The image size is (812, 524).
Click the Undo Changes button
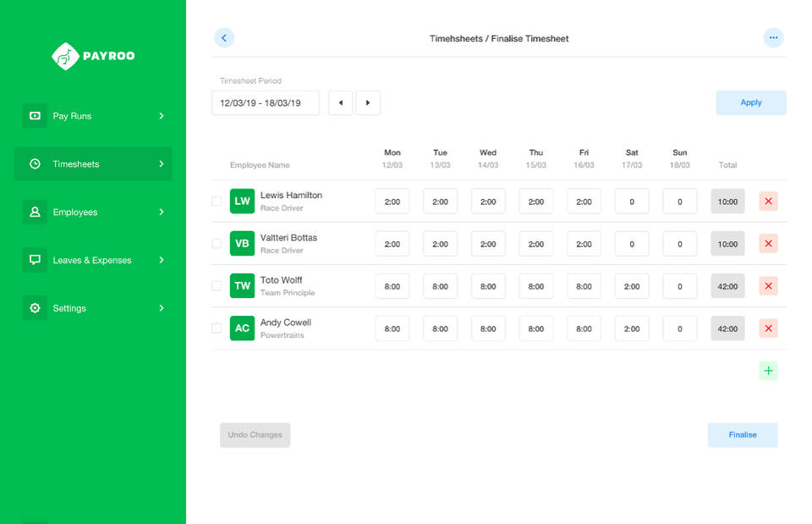[255, 435]
